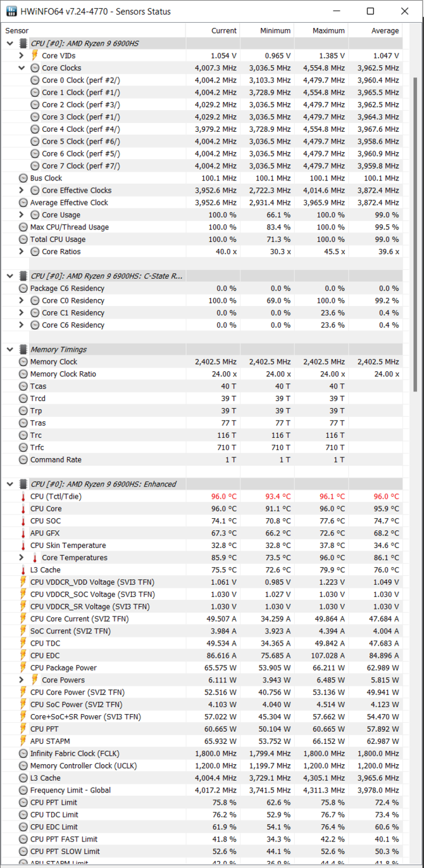The height and width of the screenshot is (868, 424).
Task: Click the lightning icon beside CPU TDC
Action: [x=23, y=643]
